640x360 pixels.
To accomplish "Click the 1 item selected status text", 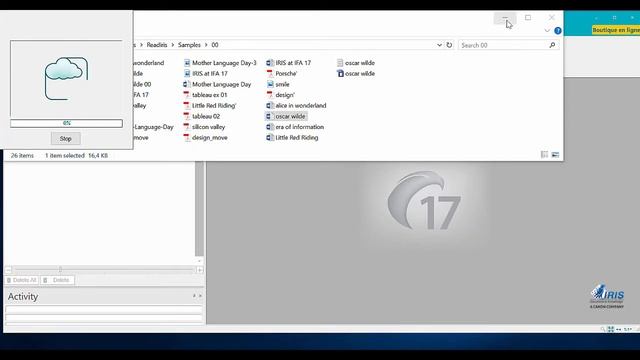I will pyautogui.click(x=64, y=156).
